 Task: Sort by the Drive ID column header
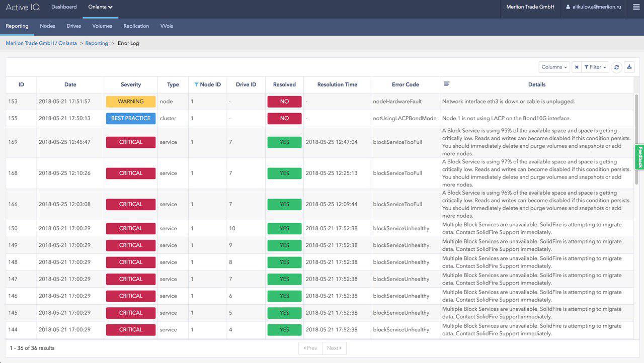246,84
